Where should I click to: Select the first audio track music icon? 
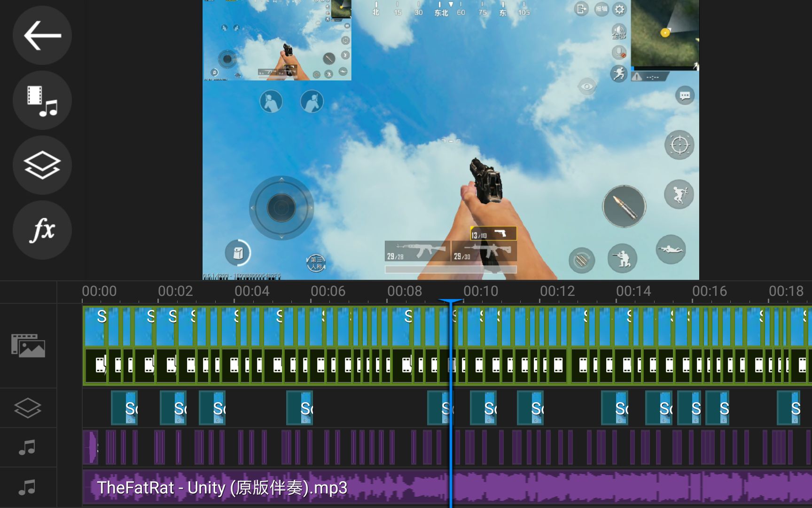click(27, 447)
